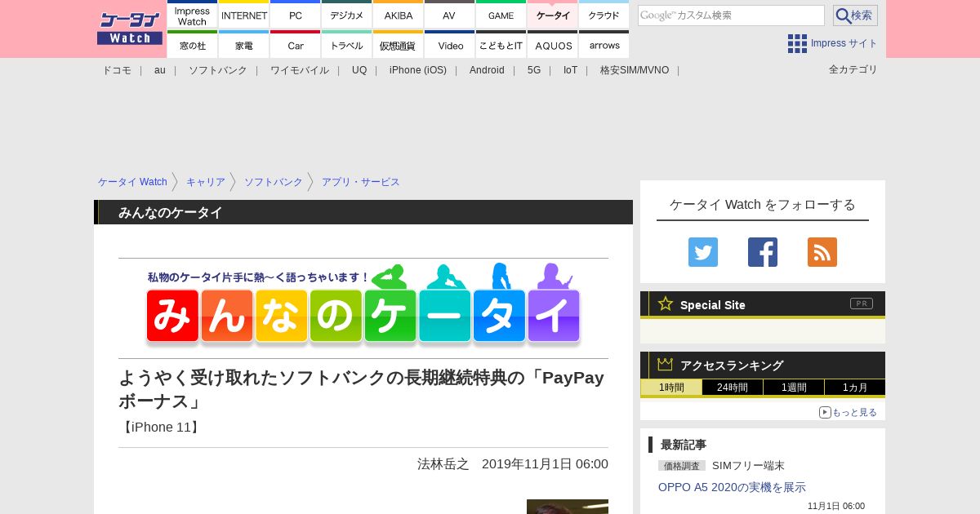Open the 家電 Watch tab

click(244, 44)
